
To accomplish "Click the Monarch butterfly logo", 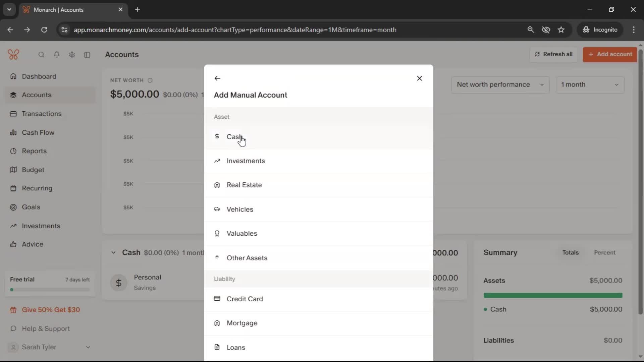I will (13, 54).
